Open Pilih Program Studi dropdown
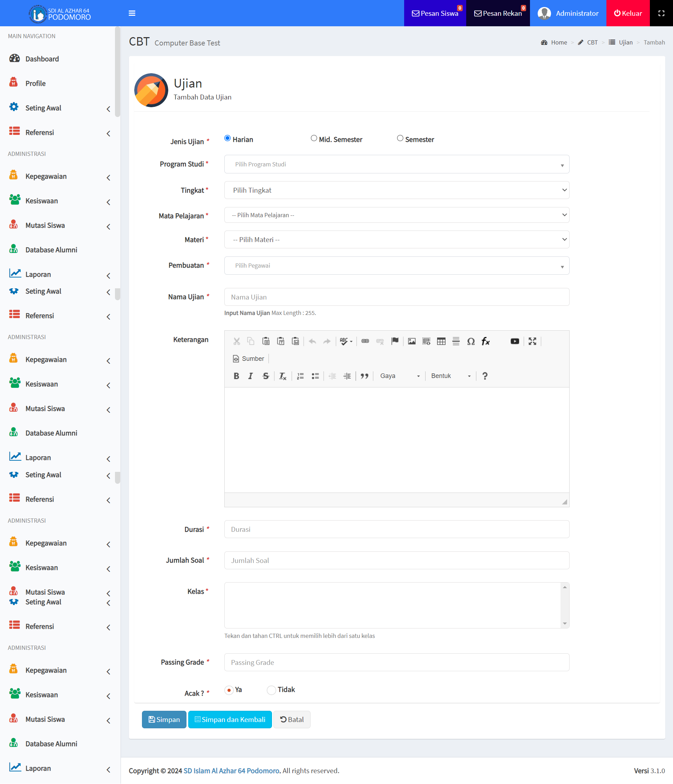The image size is (673, 784). click(396, 164)
